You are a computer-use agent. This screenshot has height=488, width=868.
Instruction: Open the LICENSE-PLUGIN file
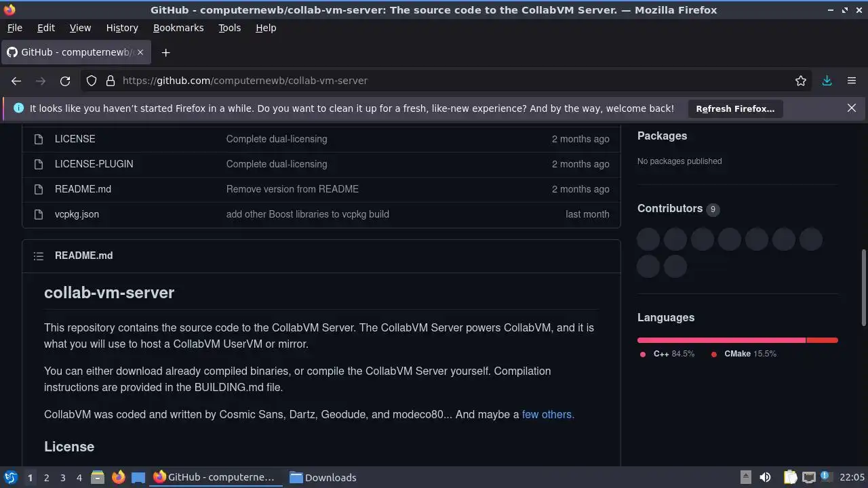pyautogui.click(x=94, y=164)
